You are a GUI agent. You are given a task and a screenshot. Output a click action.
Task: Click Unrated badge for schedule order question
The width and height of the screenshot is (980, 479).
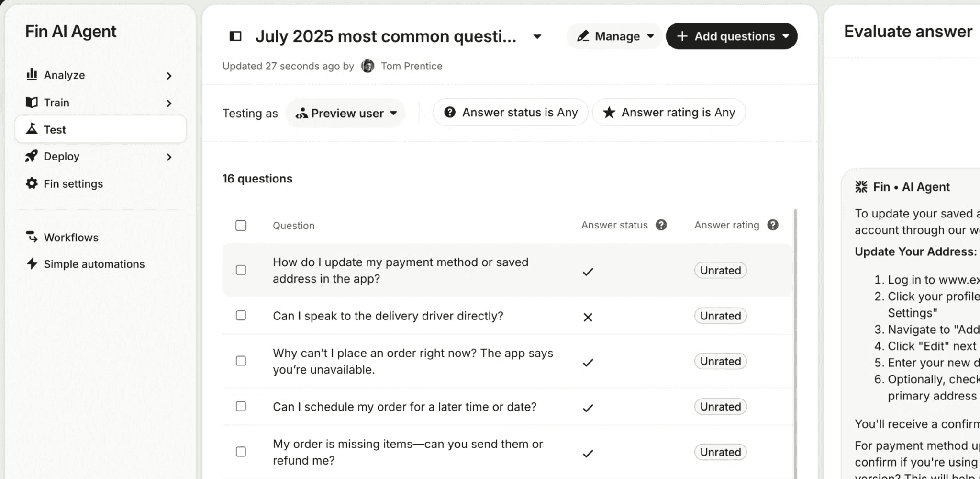coord(720,407)
